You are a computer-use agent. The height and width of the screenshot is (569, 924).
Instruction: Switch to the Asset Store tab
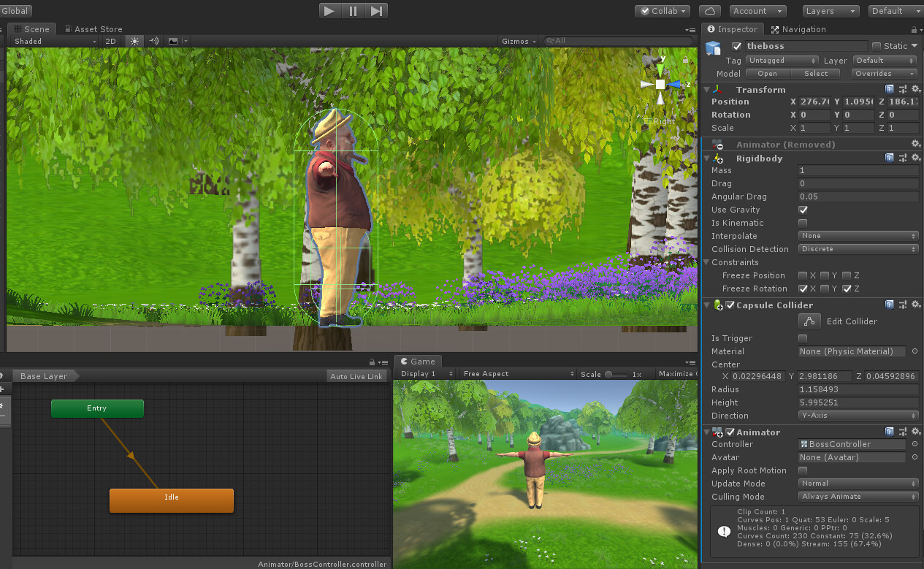pos(93,29)
